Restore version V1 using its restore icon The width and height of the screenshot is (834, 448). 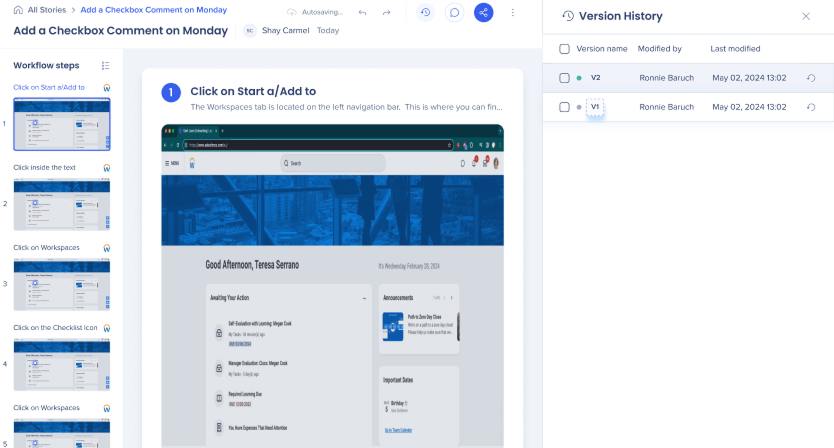click(x=810, y=107)
